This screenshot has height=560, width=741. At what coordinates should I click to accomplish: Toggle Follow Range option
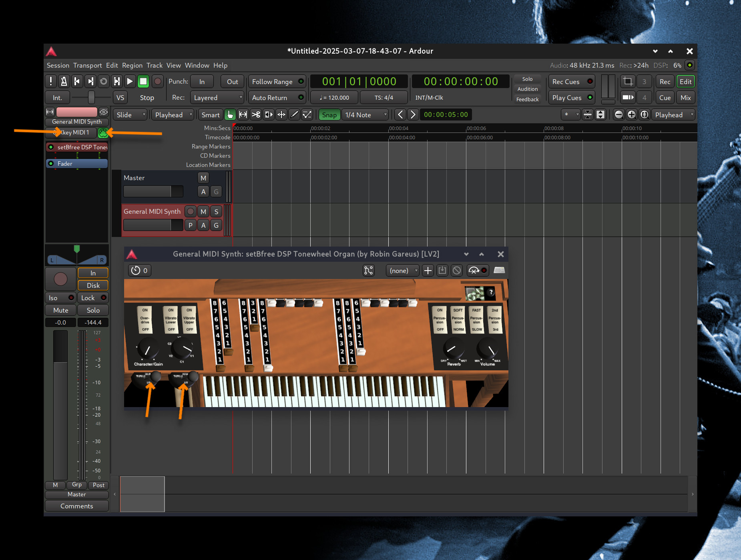(x=277, y=82)
